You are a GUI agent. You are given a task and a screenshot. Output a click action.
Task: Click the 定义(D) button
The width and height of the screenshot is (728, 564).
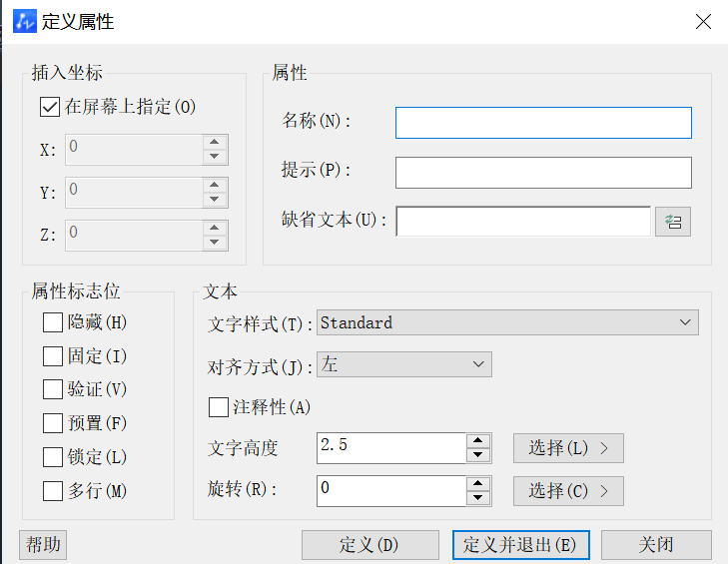(370, 545)
